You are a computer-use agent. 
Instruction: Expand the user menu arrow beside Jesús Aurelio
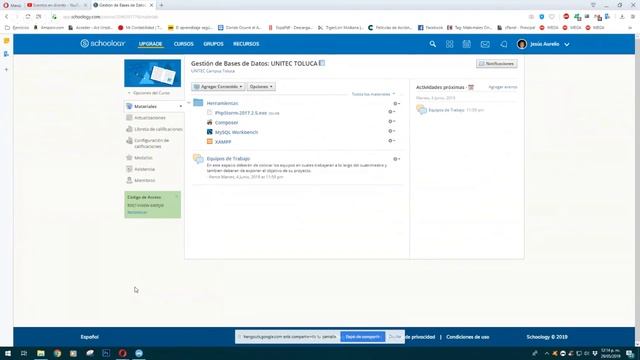click(567, 44)
